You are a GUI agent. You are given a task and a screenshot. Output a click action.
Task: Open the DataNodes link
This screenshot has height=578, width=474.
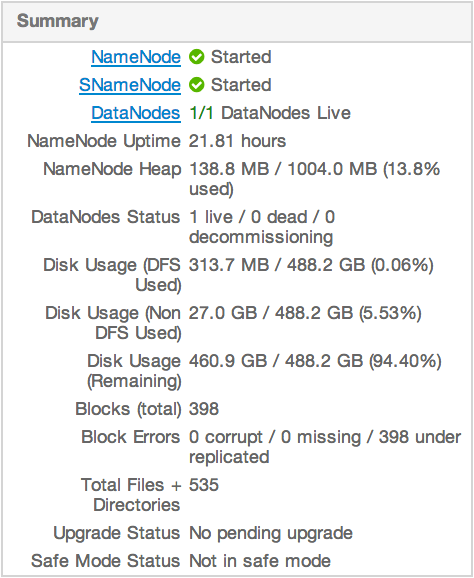pos(136,113)
